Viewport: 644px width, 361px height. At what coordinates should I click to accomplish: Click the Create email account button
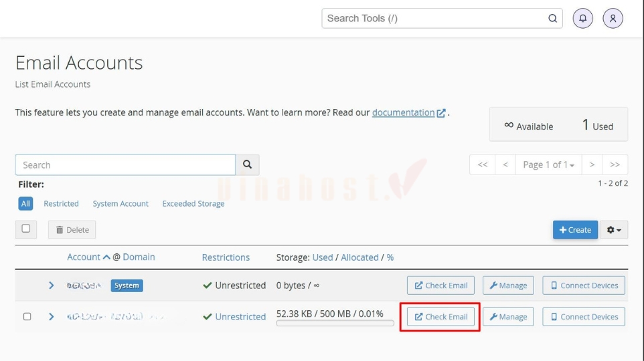pyautogui.click(x=575, y=230)
